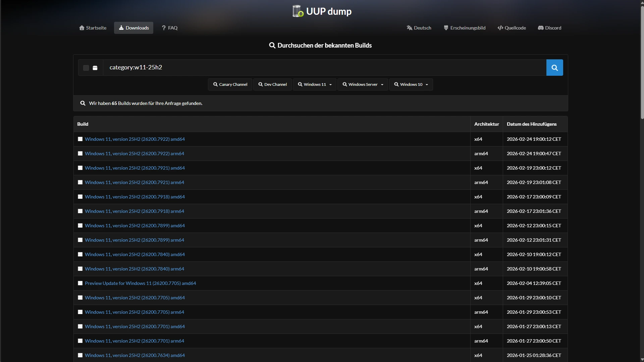Search the Canary Channel builds
This screenshot has width=644, height=362.
tap(230, 84)
